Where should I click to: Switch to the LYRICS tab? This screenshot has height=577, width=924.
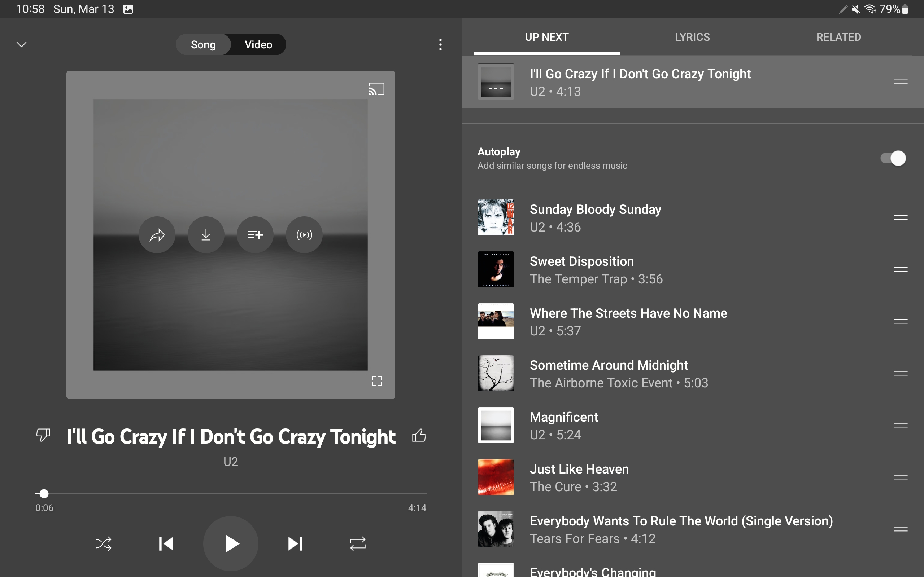click(692, 37)
